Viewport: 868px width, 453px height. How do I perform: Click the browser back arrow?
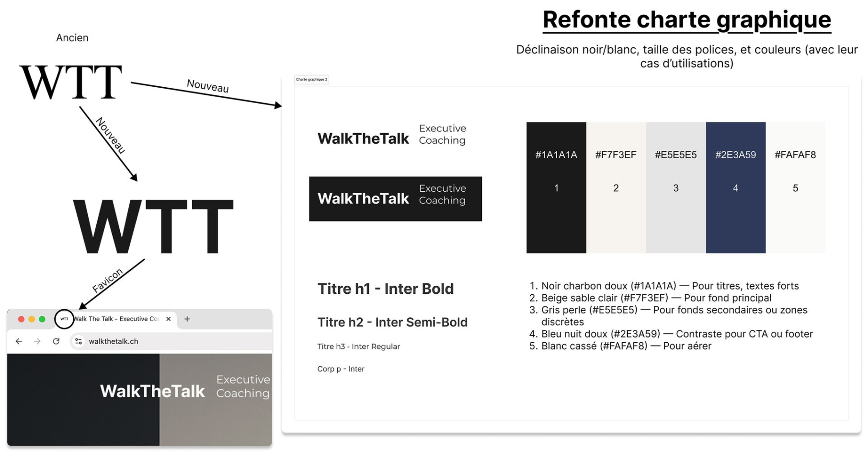click(19, 341)
